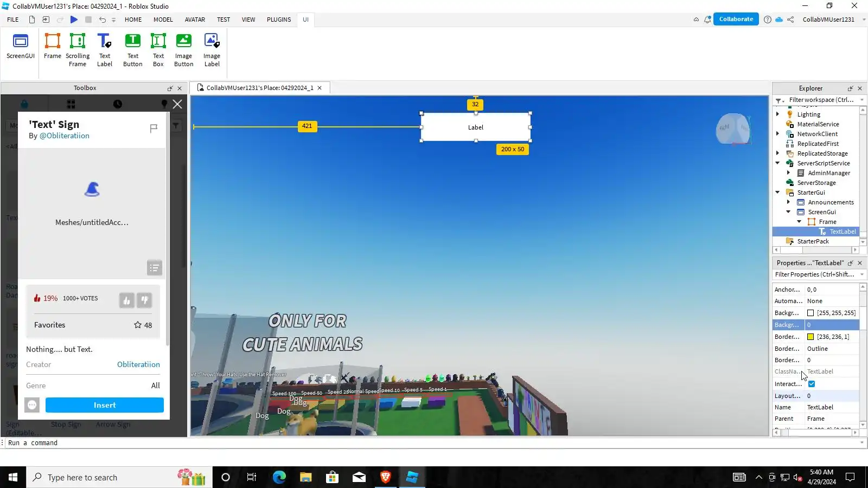
Task: Upvote the 'Text' Sign asset
Action: pyautogui.click(x=126, y=300)
